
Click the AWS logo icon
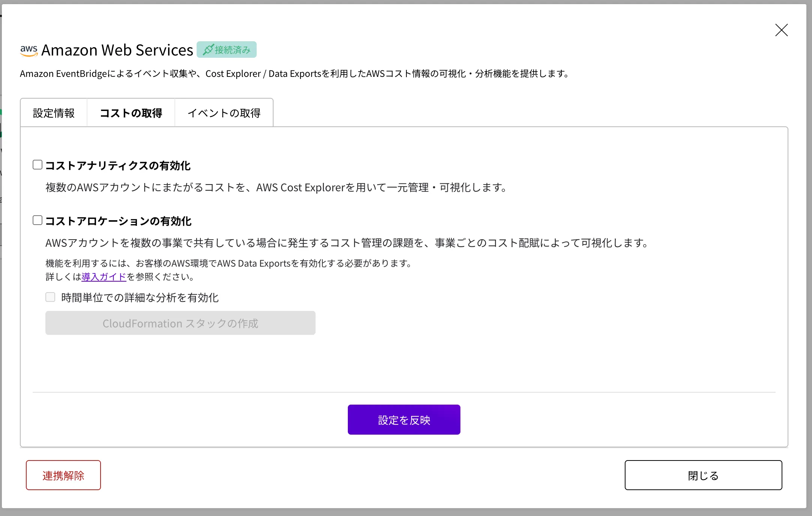(x=29, y=51)
